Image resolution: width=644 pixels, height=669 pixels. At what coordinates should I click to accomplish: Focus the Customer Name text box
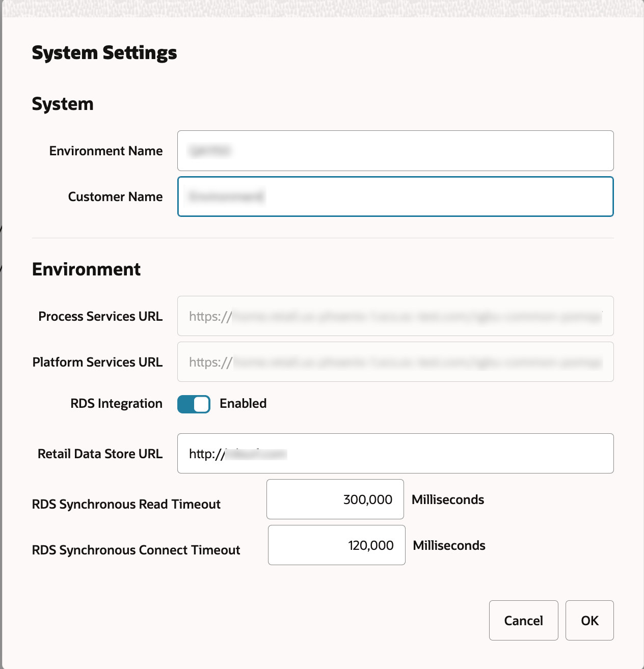coord(395,197)
